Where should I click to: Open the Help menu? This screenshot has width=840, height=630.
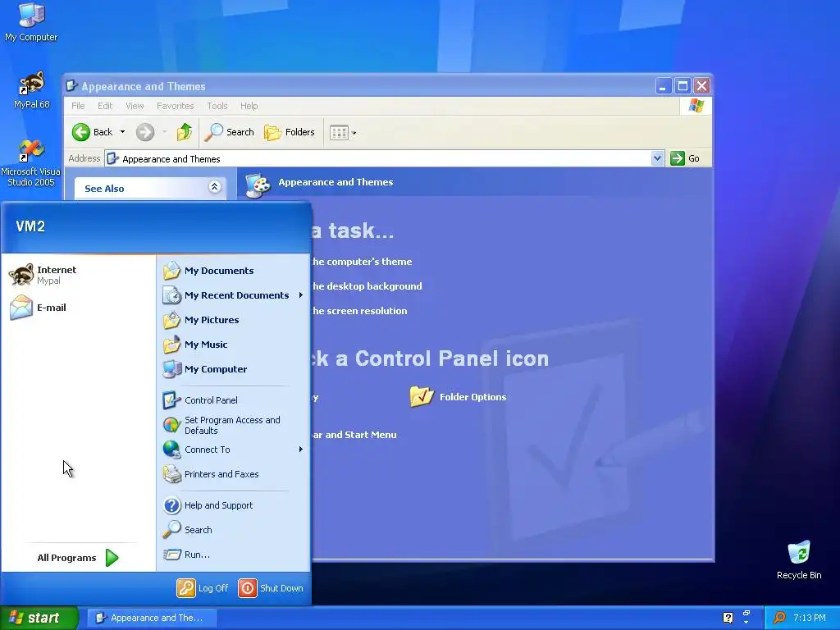pos(249,106)
